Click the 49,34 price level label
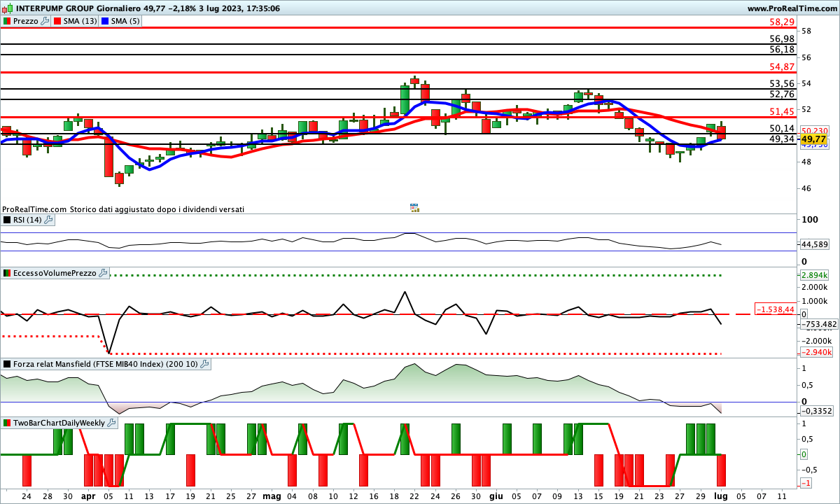840x504 pixels. click(x=781, y=139)
